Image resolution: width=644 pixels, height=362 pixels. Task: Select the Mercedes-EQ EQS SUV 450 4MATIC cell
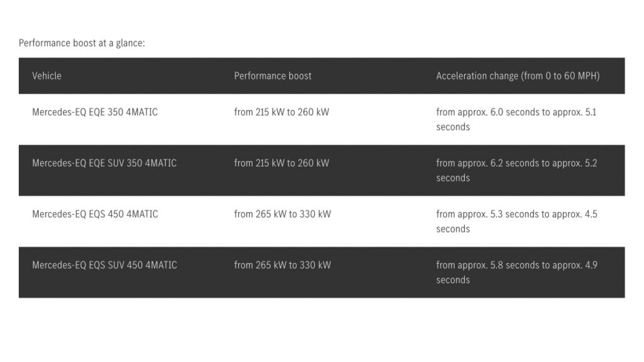click(x=105, y=265)
